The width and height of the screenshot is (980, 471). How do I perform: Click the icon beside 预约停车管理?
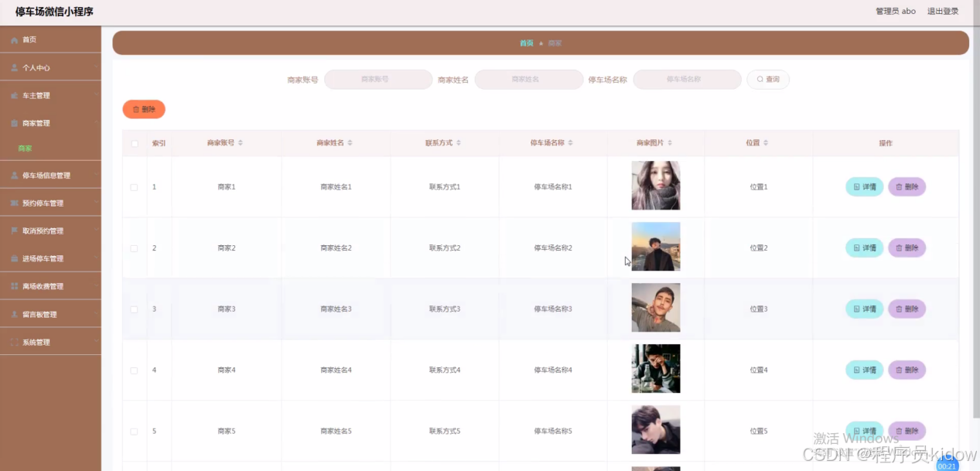tap(15, 203)
